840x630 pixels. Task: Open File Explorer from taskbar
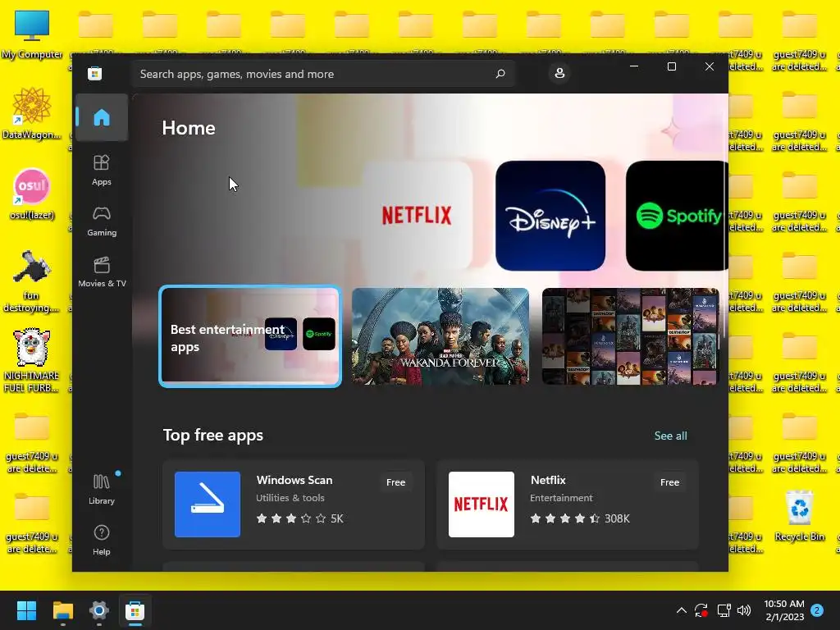(x=62, y=610)
